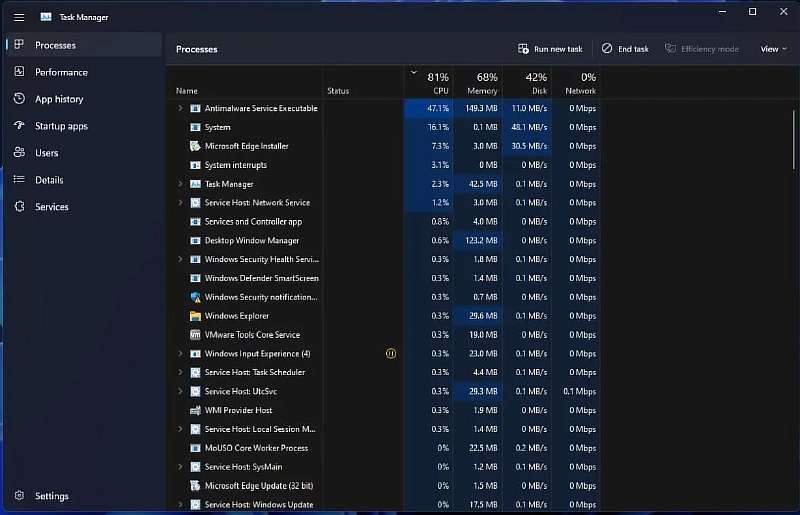Expand Service Host: Network Service group
800x515 pixels.
click(180, 203)
